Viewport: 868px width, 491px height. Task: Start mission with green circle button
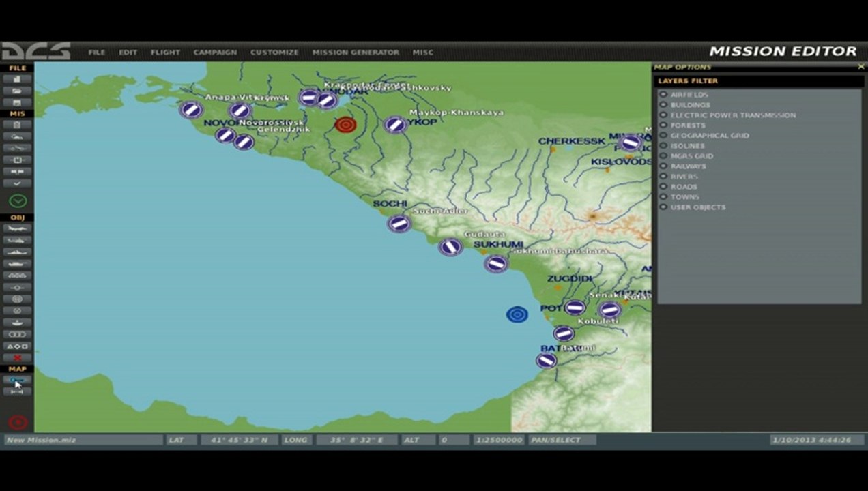[18, 201]
